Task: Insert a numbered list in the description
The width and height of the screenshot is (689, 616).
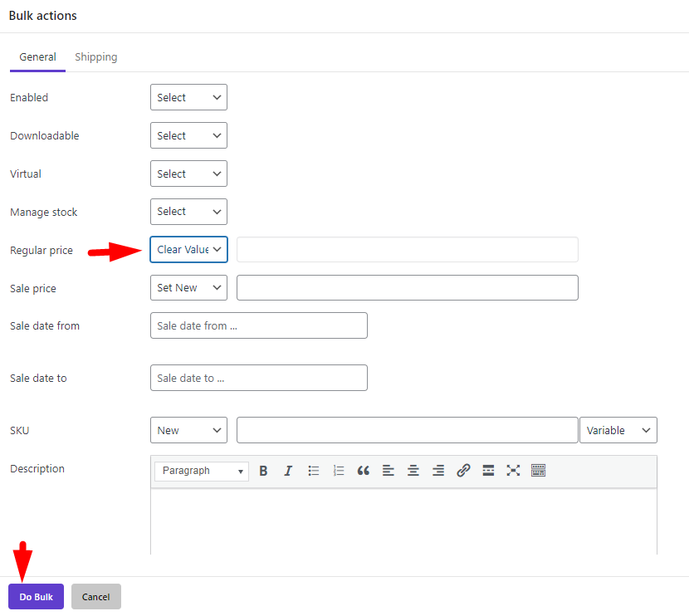Action: [338, 471]
